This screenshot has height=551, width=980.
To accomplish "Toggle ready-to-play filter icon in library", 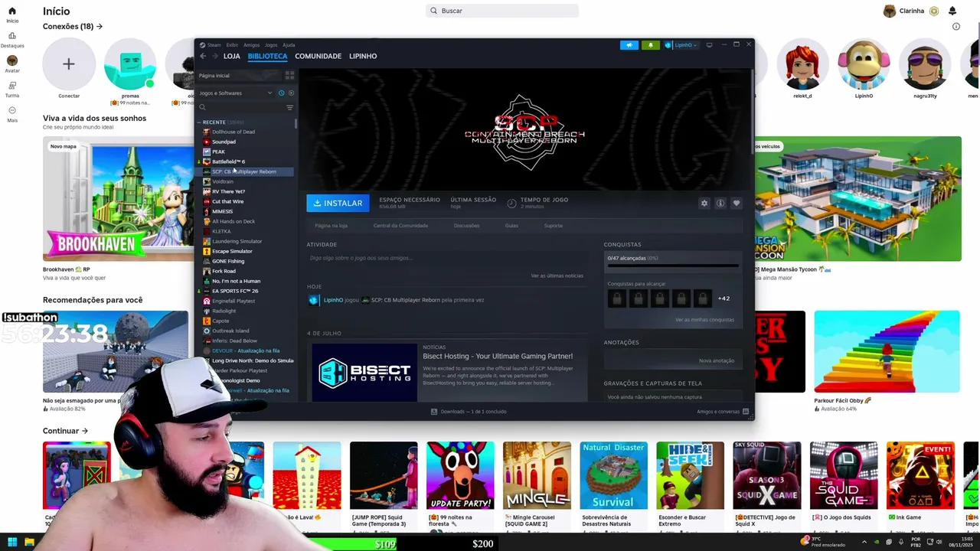I will [x=291, y=93].
